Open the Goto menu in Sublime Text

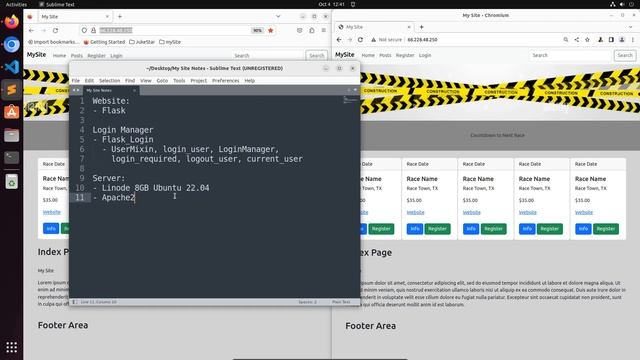click(162, 81)
